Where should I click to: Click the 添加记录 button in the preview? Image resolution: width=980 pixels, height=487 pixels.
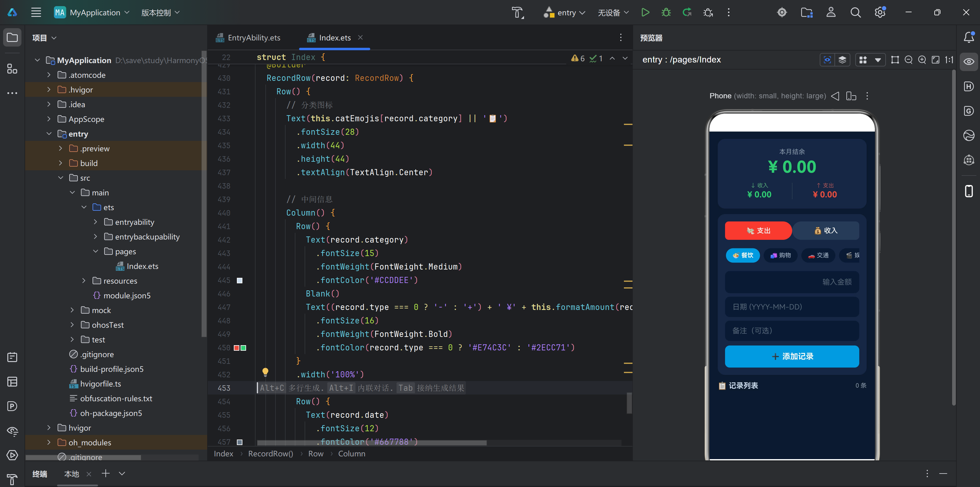(x=792, y=356)
